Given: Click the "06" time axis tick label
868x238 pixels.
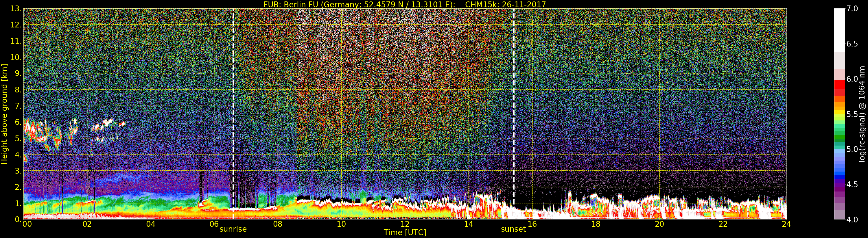Looking at the screenshot, I should [x=214, y=224].
